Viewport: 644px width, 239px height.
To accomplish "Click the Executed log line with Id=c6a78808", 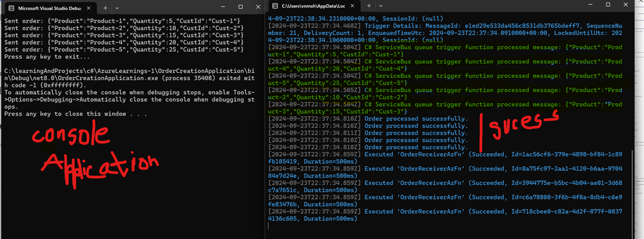I will [x=445, y=201].
